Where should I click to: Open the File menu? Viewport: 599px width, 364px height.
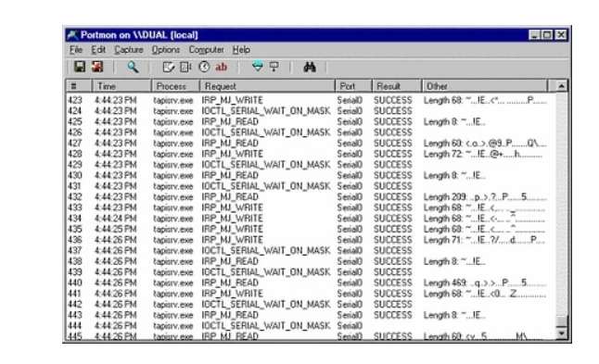point(76,50)
